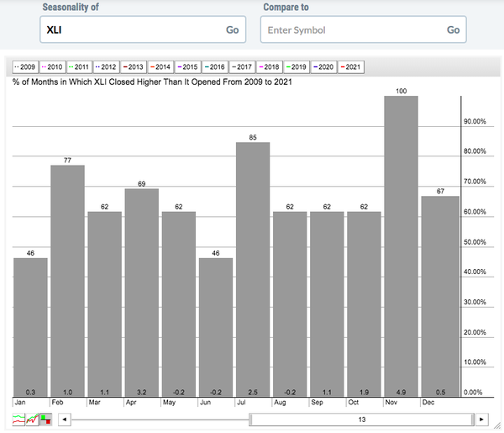Click the year range slider handle labeled 13

(x=361, y=419)
